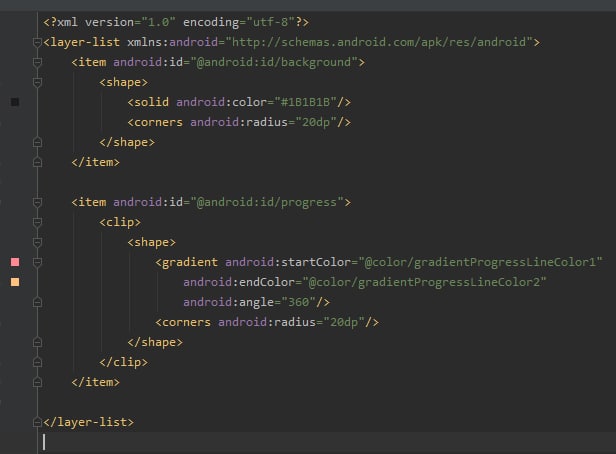The image size is (616, 454).
Task: Click the "1.0" version value
Action: coord(159,22)
